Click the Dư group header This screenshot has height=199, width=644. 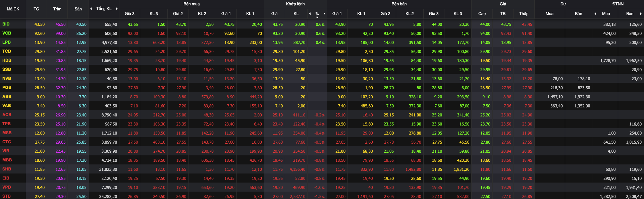tap(563, 4)
